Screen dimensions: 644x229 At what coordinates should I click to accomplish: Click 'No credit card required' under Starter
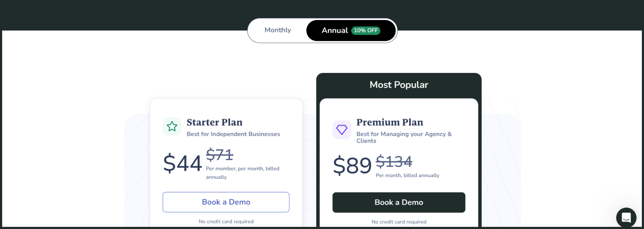[x=226, y=222]
